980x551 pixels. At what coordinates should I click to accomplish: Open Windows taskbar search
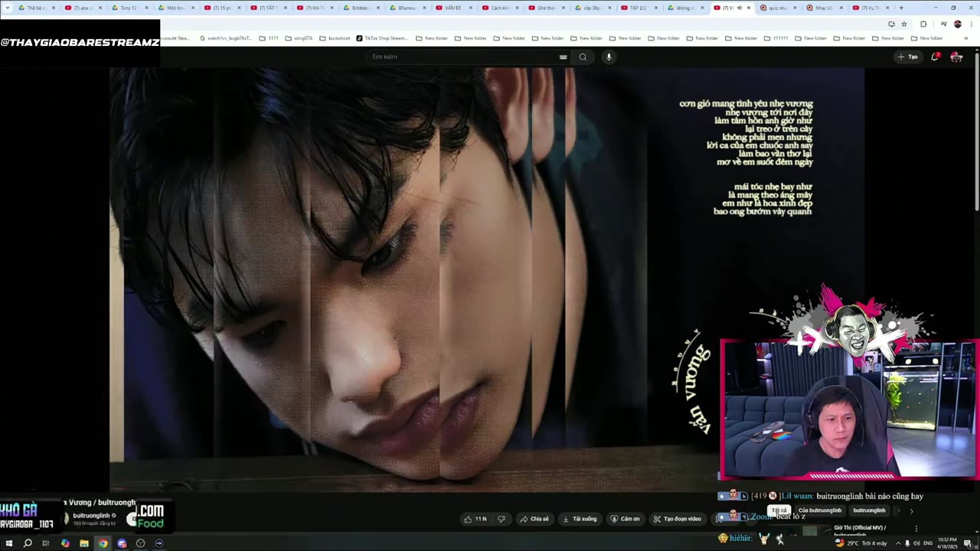(28, 543)
